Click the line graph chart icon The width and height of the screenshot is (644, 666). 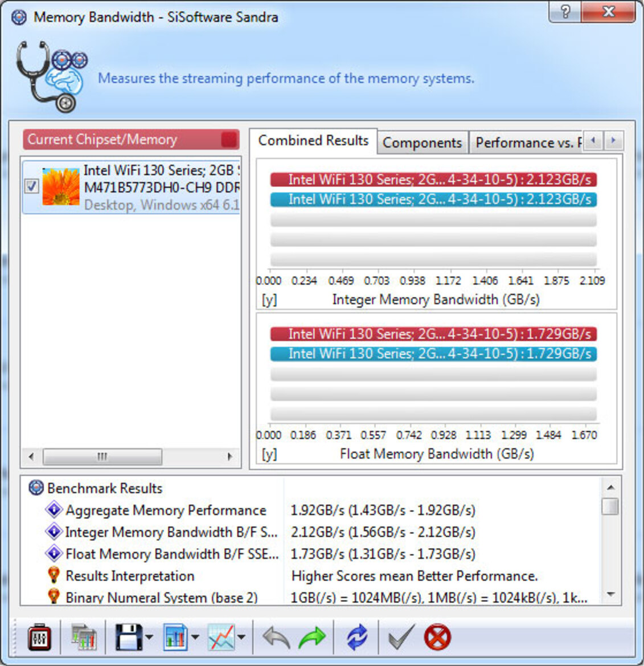(x=221, y=637)
